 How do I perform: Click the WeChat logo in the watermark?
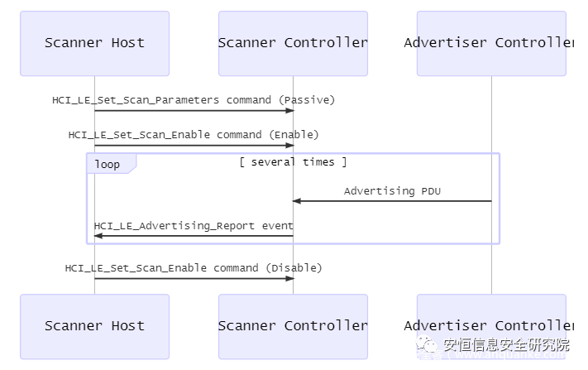tap(428, 345)
